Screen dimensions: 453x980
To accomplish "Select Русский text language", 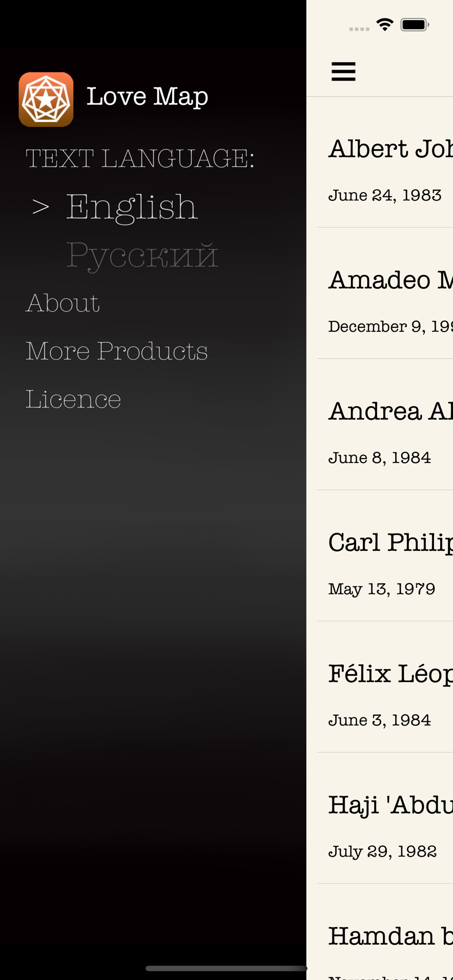I will [x=142, y=255].
